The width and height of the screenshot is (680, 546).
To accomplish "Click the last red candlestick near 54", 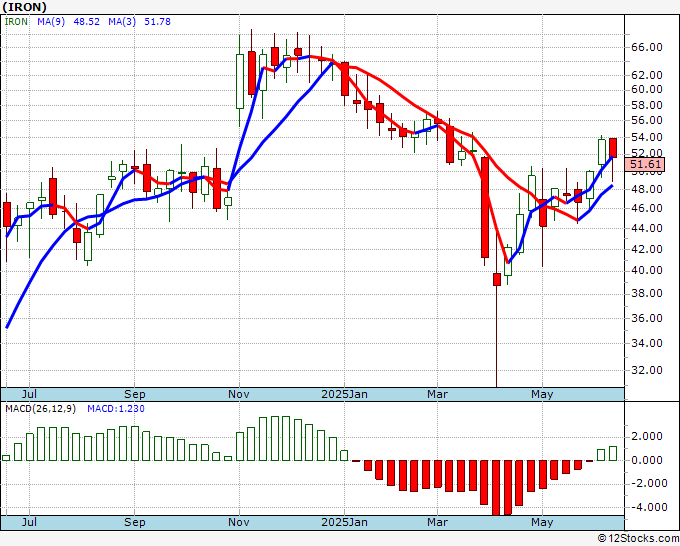I will [613, 148].
